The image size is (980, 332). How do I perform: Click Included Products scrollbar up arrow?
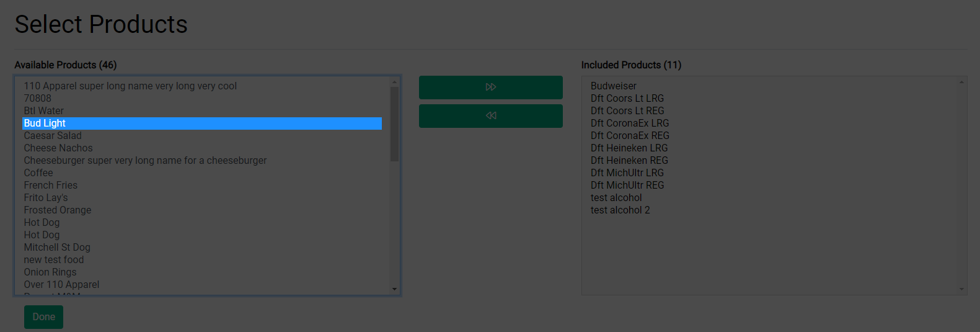tap(961, 82)
